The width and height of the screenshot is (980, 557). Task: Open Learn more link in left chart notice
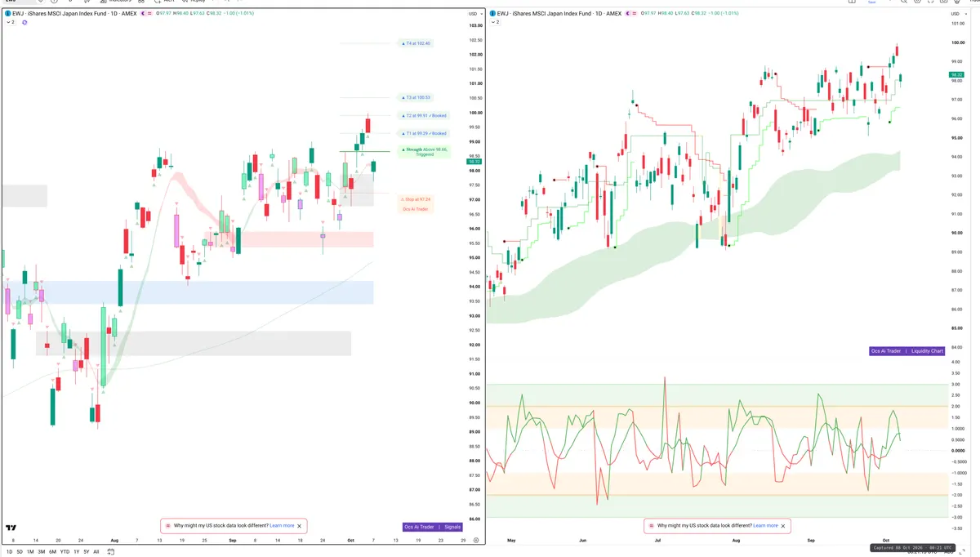point(283,526)
